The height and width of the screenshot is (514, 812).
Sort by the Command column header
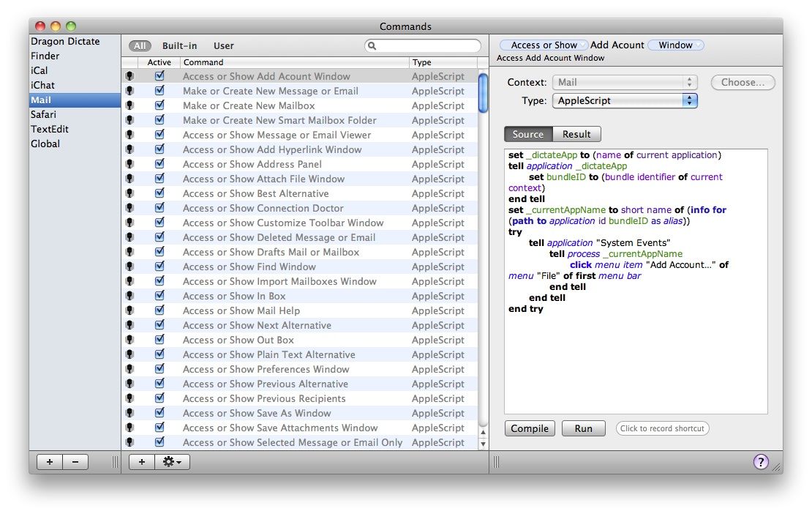(294, 62)
